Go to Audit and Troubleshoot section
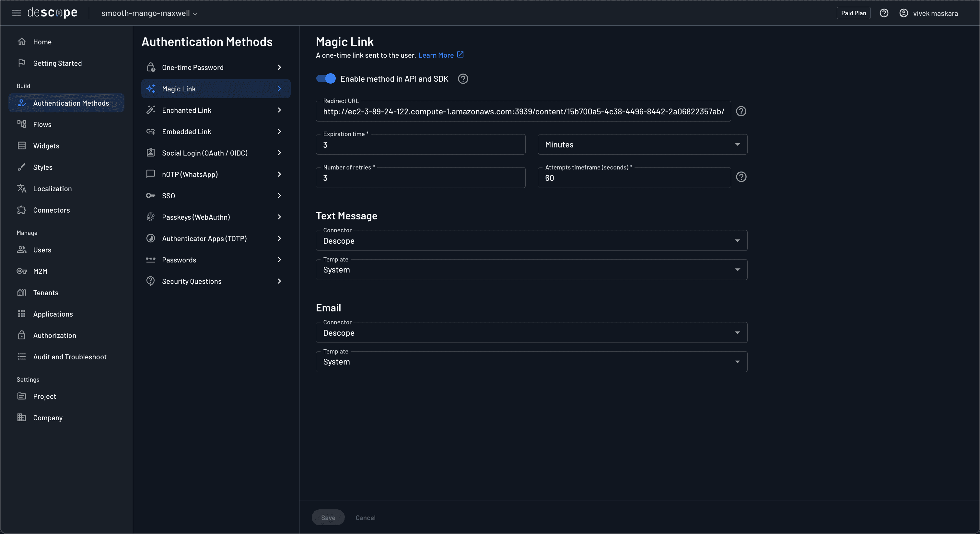Image resolution: width=980 pixels, height=534 pixels. coord(70,356)
